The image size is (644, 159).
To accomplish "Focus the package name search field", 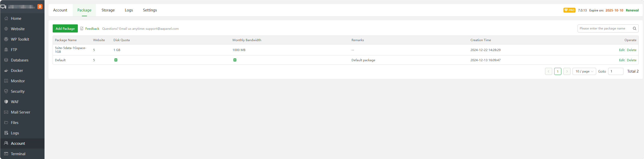I will click(604, 28).
